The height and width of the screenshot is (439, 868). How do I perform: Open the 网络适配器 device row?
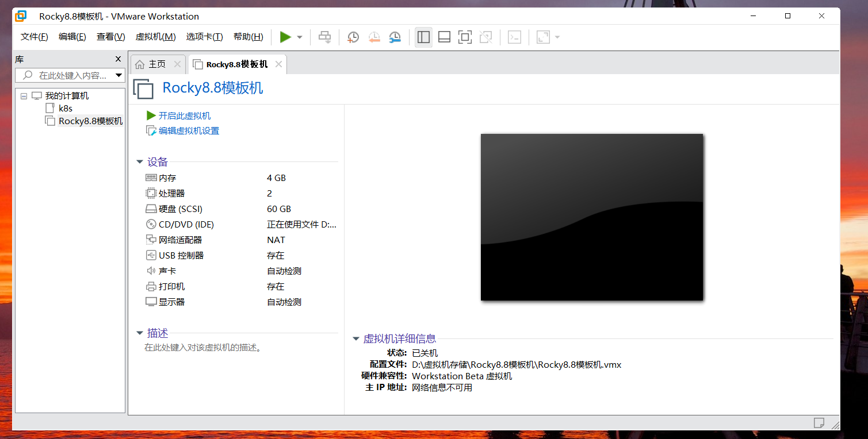241,240
